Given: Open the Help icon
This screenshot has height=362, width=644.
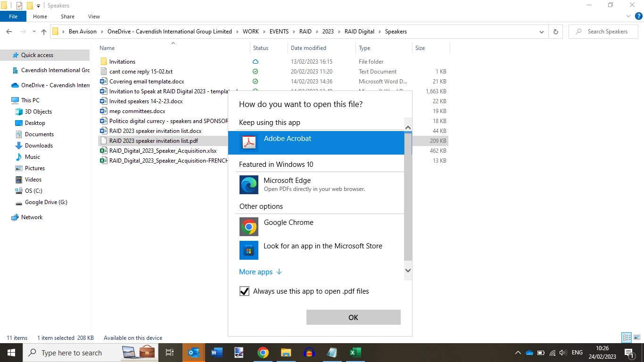Looking at the screenshot, I should (639, 16).
